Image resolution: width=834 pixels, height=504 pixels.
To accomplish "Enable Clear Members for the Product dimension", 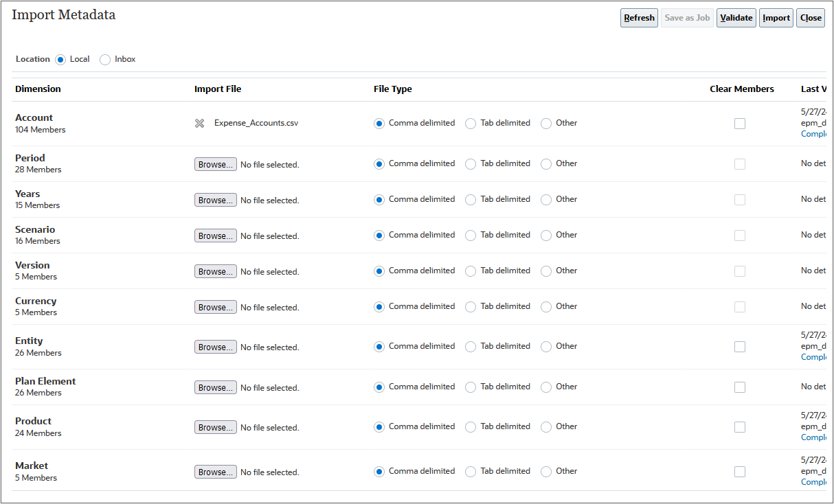I will [x=740, y=426].
